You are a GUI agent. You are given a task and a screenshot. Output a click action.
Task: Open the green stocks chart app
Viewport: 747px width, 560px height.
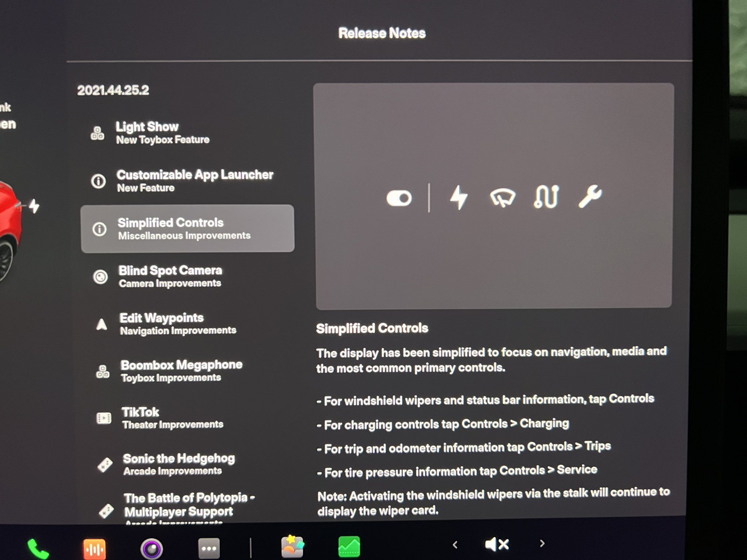coord(349,547)
